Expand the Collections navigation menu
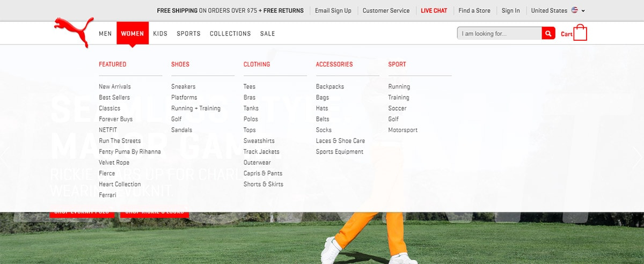The width and height of the screenshot is (644, 264). click(230, 33)
